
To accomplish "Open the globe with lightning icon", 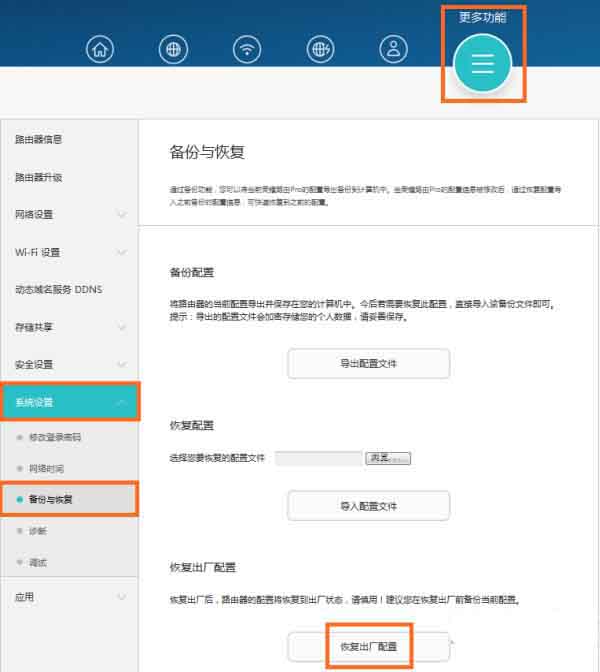I will [x=321, y=49].
